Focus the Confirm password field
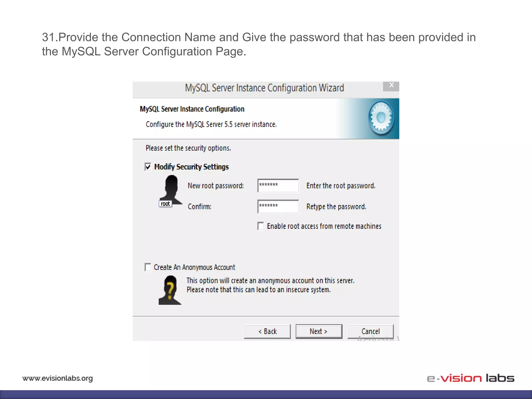The width and height of the screenshot is (532, 399). click(x=278, y=207)
